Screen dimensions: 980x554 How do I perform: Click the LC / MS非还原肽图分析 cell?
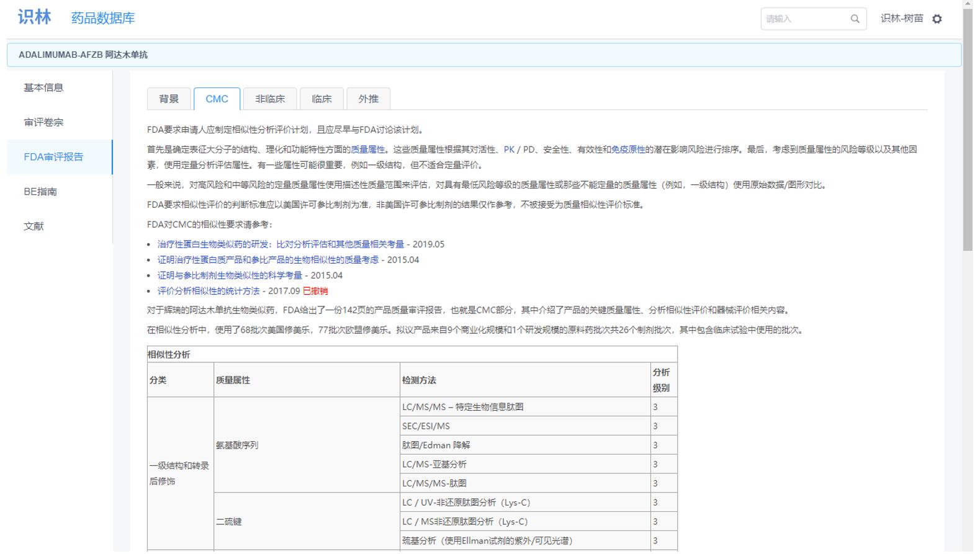[x=525, y=522]
